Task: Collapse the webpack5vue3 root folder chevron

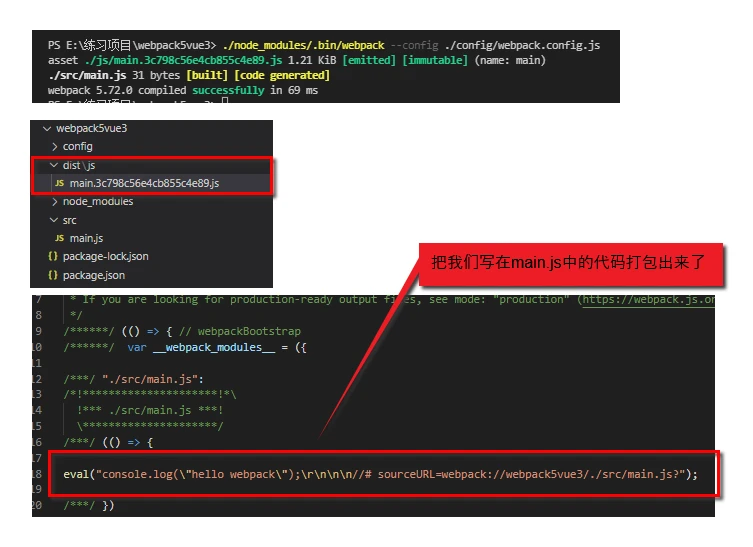Action: [47, 129]
